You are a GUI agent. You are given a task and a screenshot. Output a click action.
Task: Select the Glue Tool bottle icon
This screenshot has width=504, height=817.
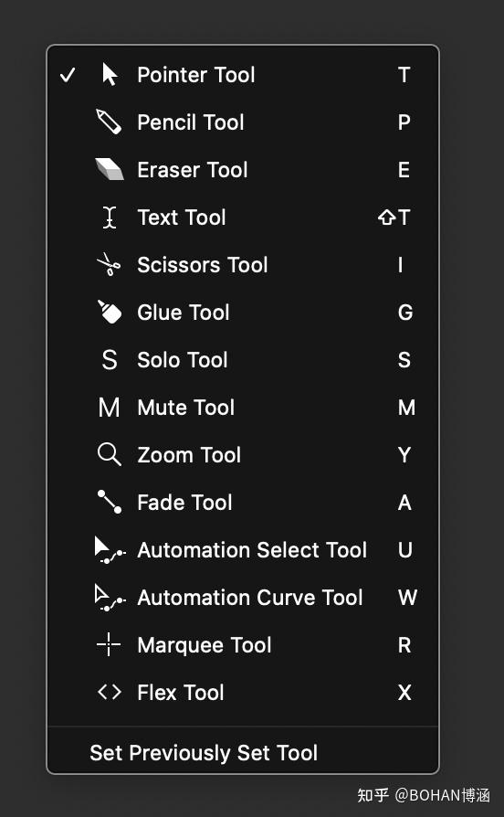110,312
